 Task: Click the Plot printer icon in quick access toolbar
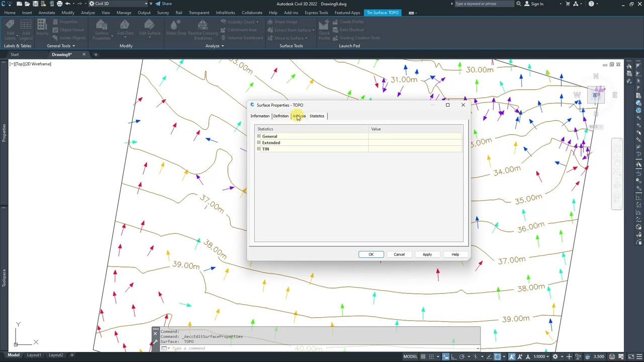(59, 4)
